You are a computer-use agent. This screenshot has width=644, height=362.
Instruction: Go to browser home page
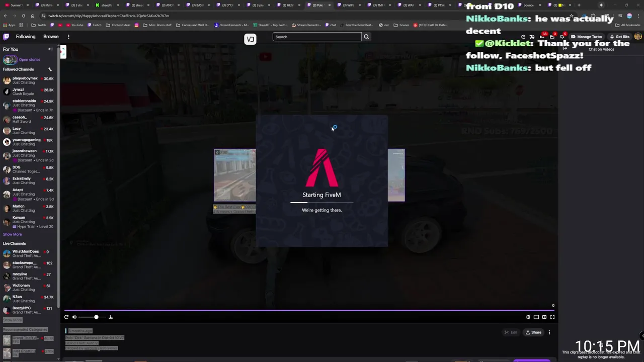[33, 16]
